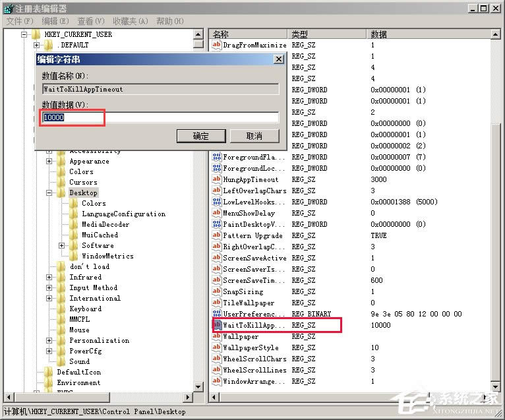This screenshot has height=420, width=505.
Task: Click the 数值数据 input field
Action: [x=160, y=118]
